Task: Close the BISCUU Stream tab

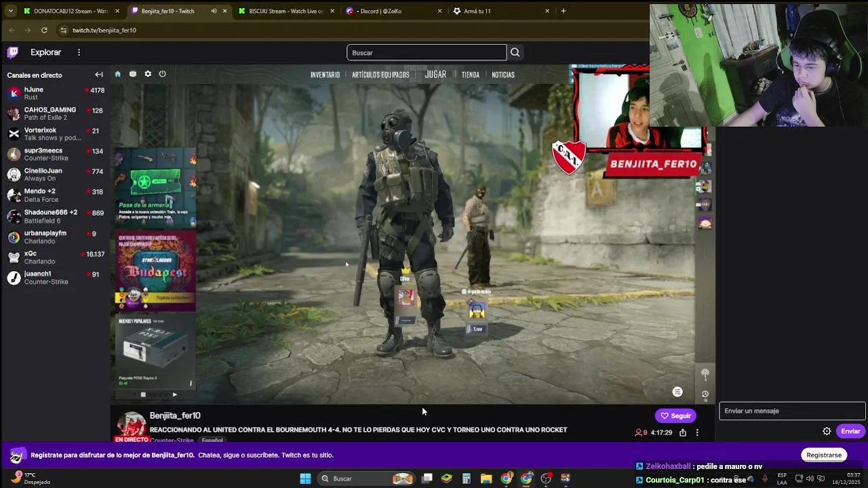Action: [x=332, y=11]
